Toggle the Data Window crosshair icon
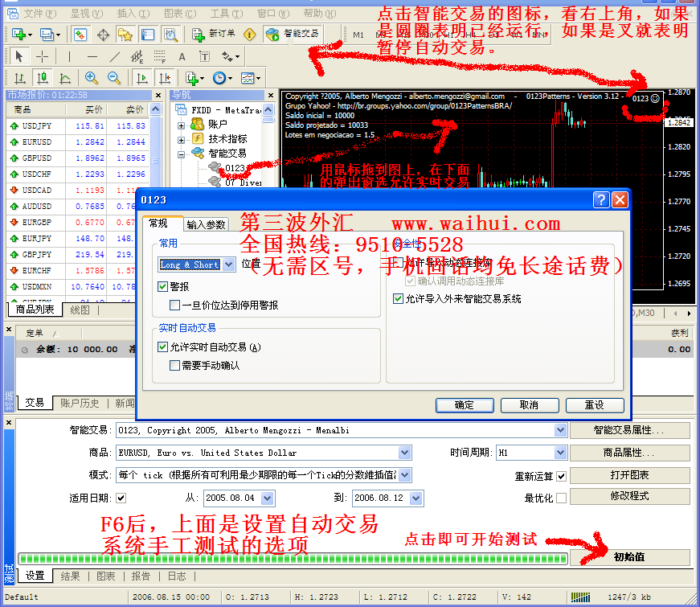700x607 pixels. click(x=103, y=35)
